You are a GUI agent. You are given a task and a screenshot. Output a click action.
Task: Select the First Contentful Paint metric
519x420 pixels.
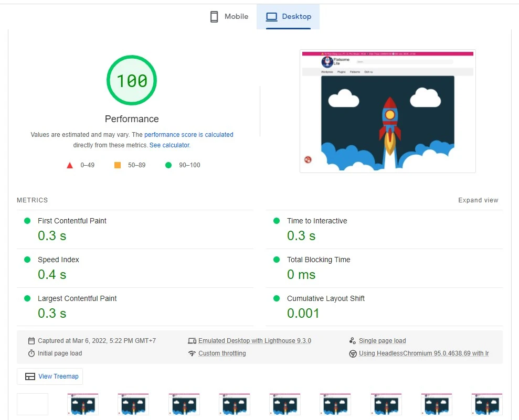coord(72,221)
